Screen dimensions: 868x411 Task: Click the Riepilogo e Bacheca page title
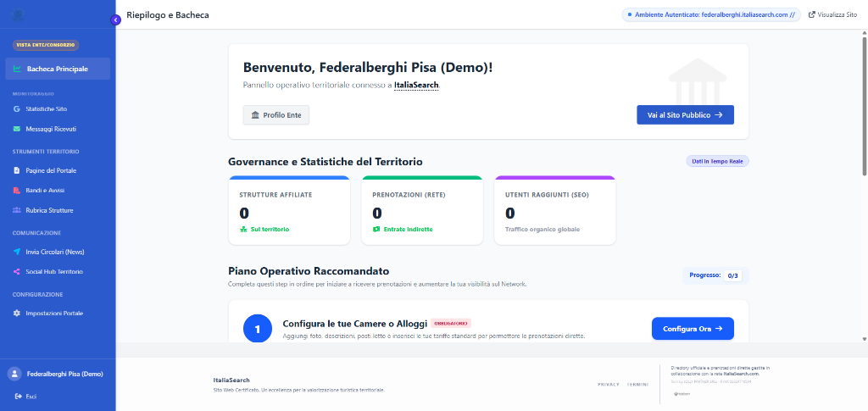coord(168,15)
